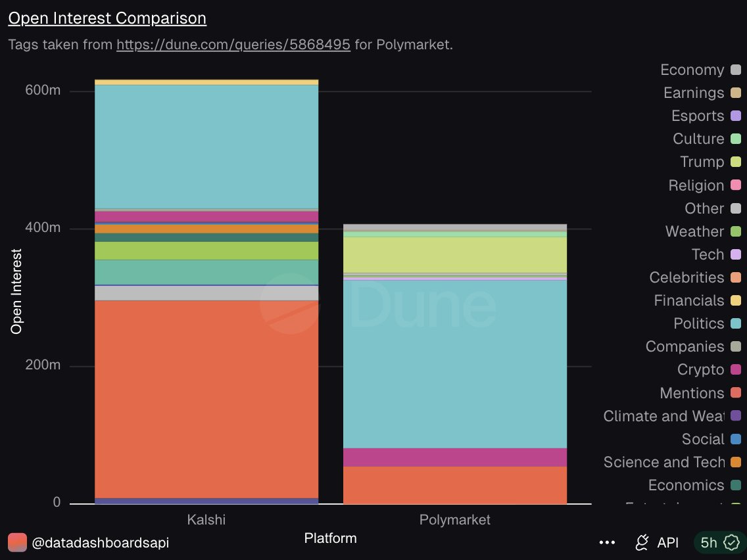Toggle Religion series in legend

[705, 185]
